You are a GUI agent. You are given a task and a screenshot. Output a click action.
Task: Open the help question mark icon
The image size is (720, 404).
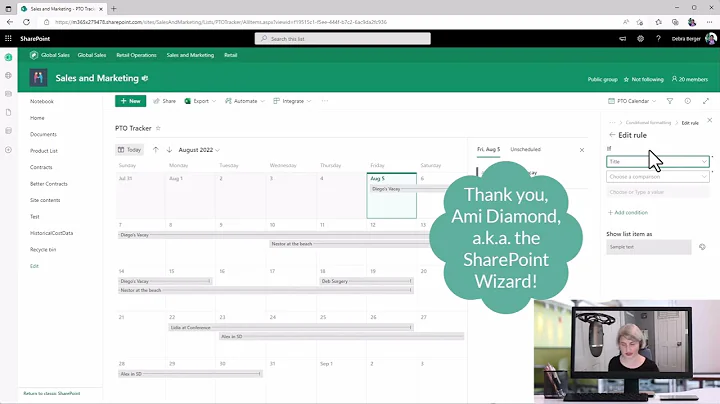pos(658,39)
